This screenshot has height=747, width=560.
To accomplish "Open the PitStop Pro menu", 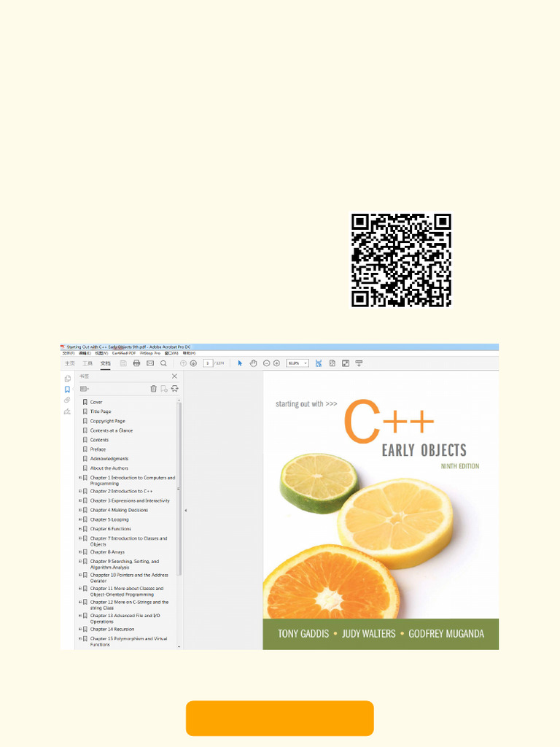I will pos(150,354).
